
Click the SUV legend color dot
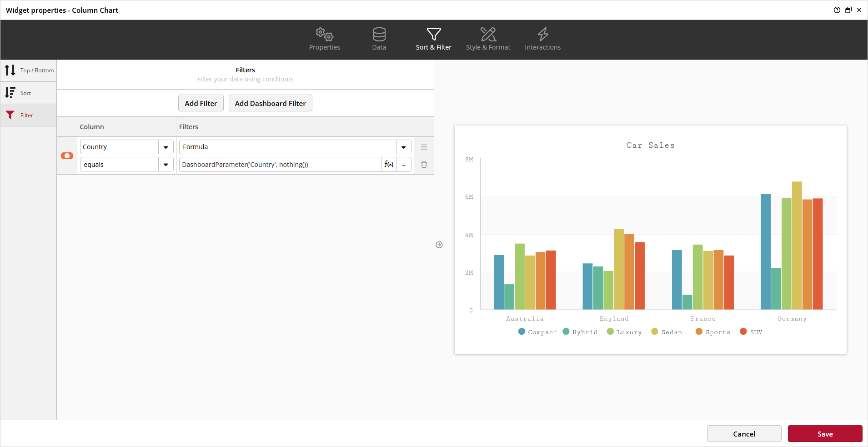pyautogui.click(x=743, y=331)
